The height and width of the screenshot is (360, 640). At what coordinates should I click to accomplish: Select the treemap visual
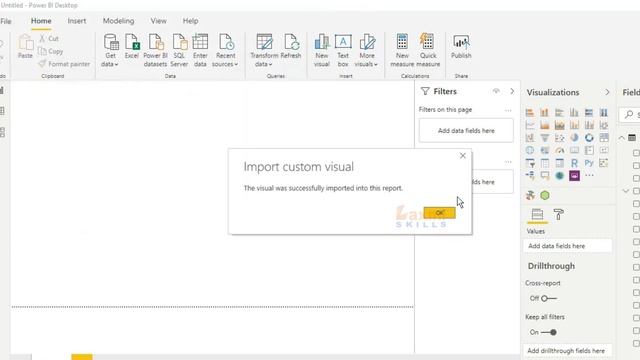click(604, 138)
